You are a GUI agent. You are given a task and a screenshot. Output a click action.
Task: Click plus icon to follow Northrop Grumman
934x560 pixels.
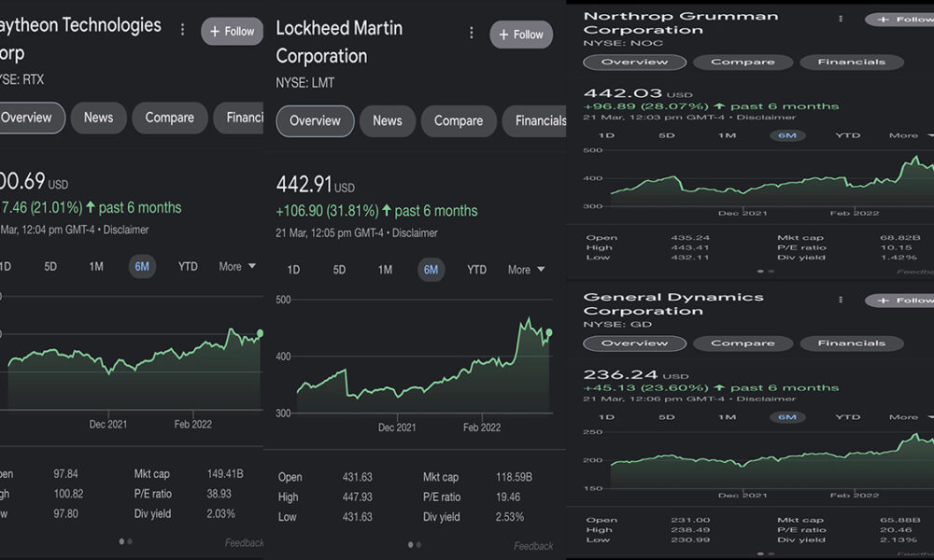point(883,19)
